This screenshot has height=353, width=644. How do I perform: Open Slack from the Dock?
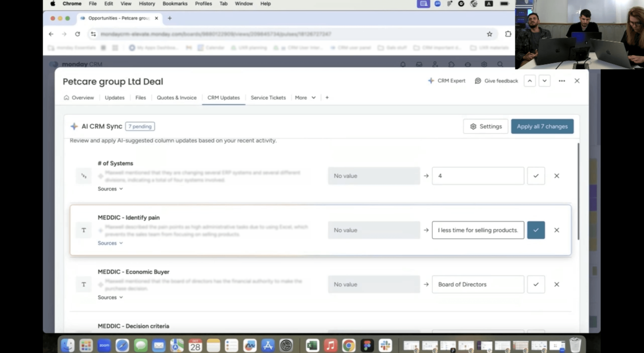click(x=385, y=345)
